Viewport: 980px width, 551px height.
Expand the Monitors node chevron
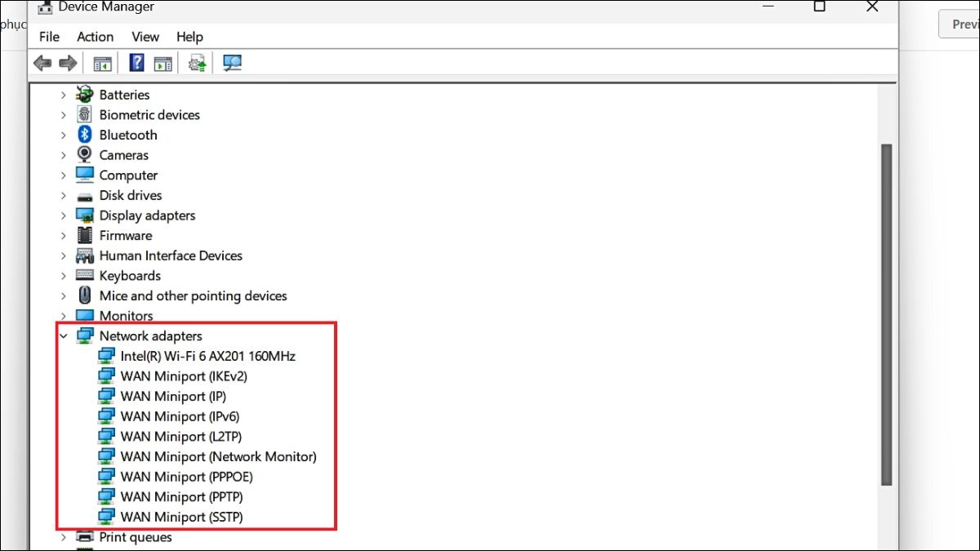coord(64,315)
